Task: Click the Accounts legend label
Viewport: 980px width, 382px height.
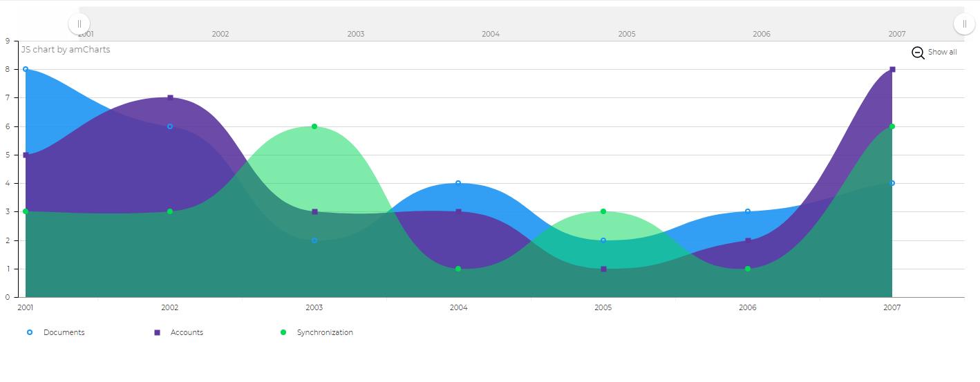Action: [x=187, y=332]
